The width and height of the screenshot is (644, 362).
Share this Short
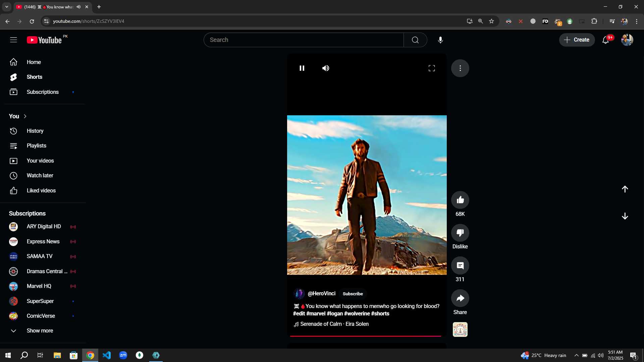[x=460, y=298]
